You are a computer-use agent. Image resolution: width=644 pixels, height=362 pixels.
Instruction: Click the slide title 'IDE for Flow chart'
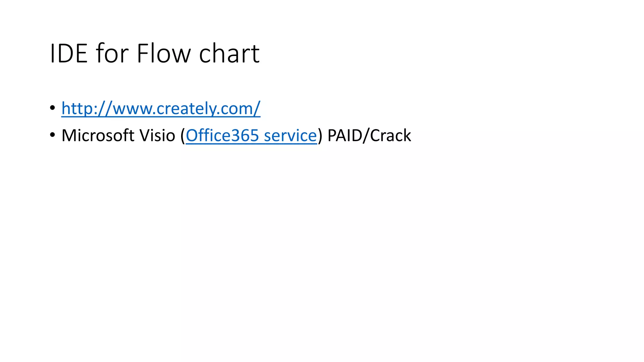point(154,53)
